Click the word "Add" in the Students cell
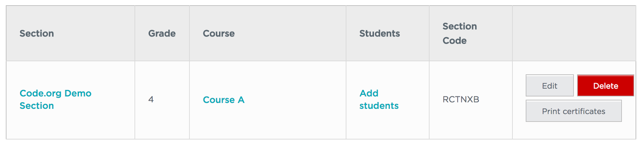 pyautogui.click(x=369, y=93)
